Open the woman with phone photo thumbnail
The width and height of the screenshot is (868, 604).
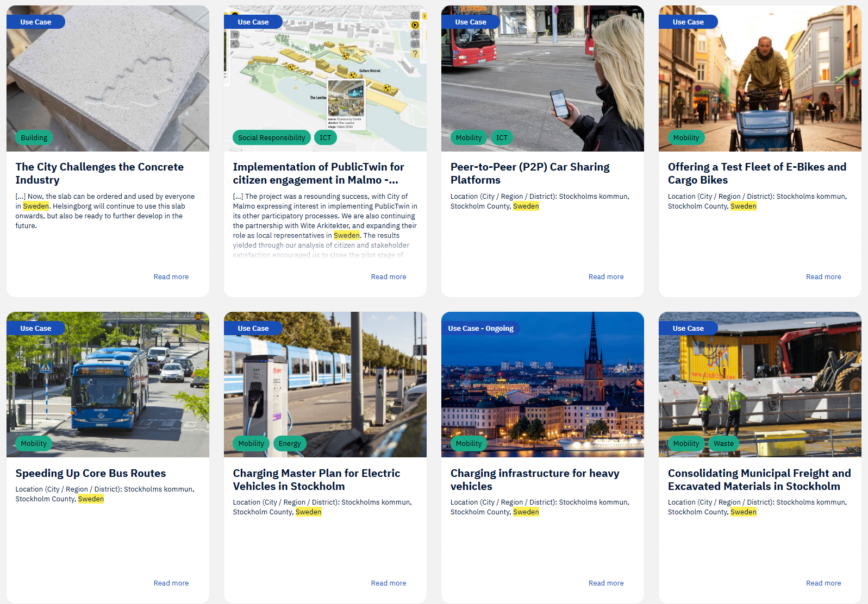(542, 78)
